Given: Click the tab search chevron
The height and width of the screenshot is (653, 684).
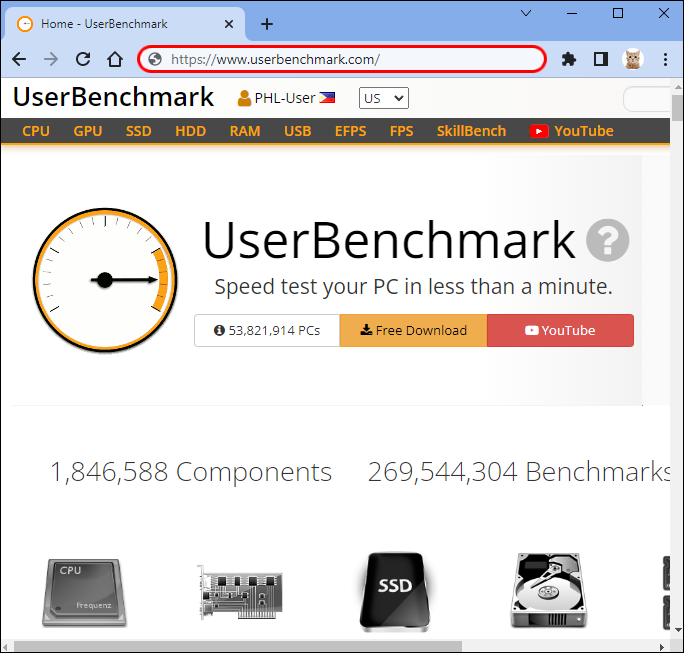Looking at the screenshot, I should 526,14.
